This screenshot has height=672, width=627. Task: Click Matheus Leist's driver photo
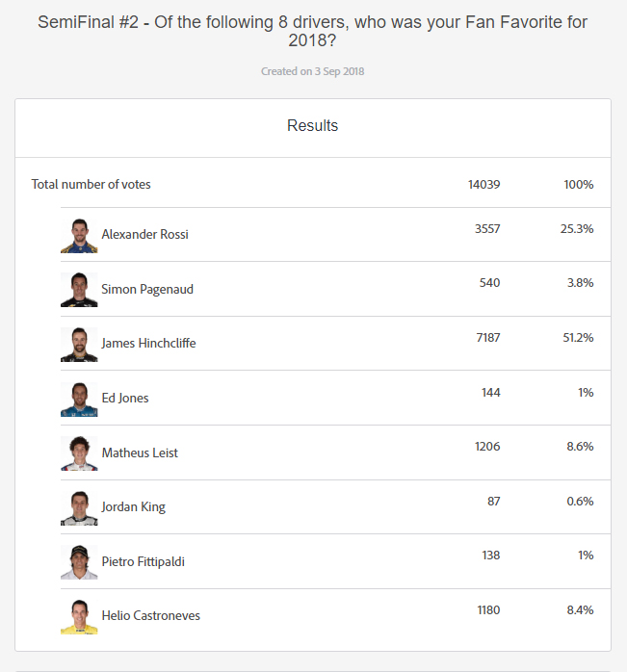(x=79, y=453)
